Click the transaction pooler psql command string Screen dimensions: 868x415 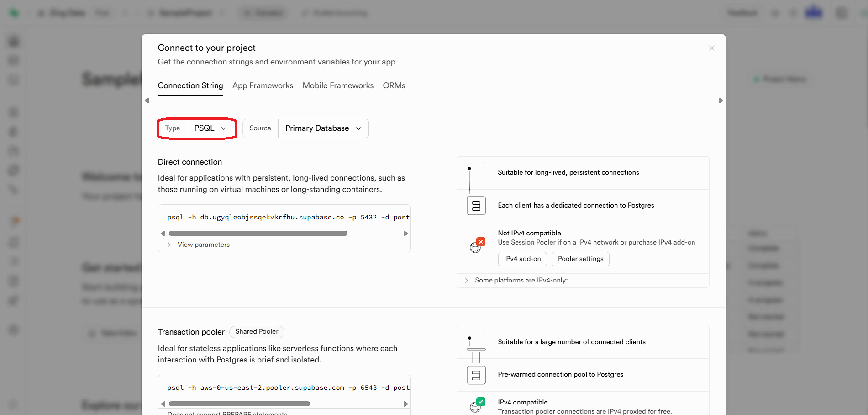click(x=288, y=388)
